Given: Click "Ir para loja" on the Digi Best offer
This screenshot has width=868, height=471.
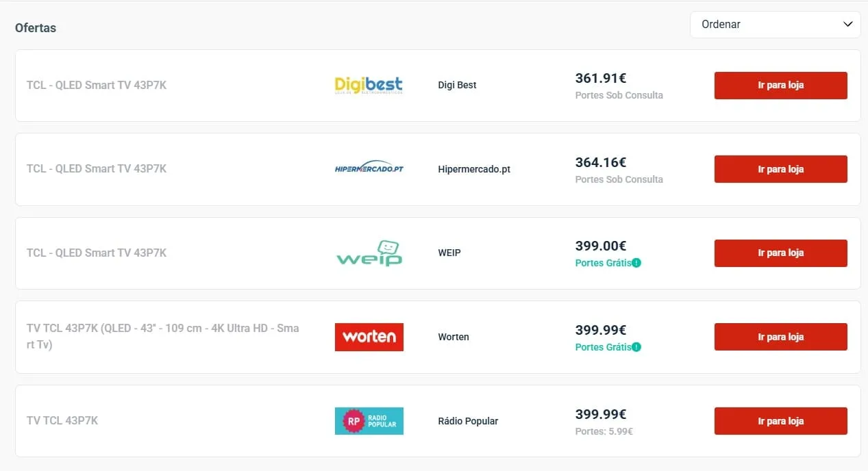Looking at the screenshot, I should coord(780,85).
